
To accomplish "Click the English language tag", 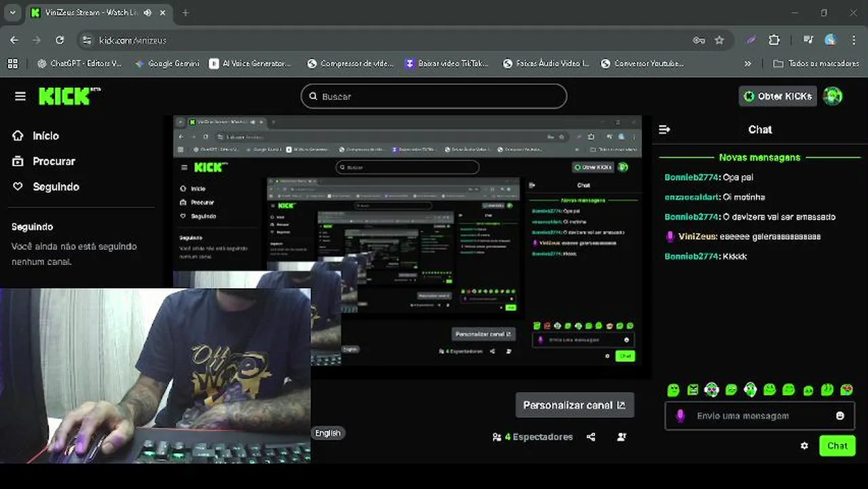I will pos(328,433).
